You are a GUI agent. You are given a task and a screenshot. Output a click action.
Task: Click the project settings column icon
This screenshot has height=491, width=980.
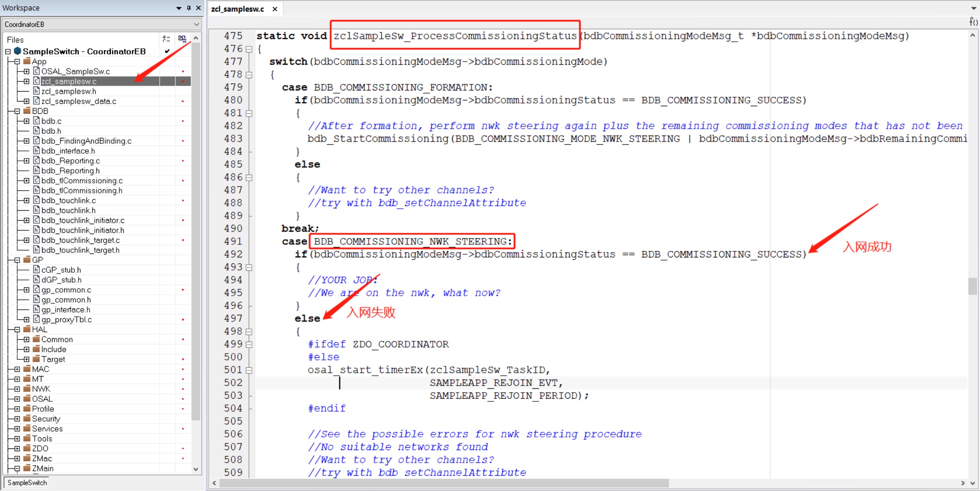pyautogui.click(x=166, y=39)
